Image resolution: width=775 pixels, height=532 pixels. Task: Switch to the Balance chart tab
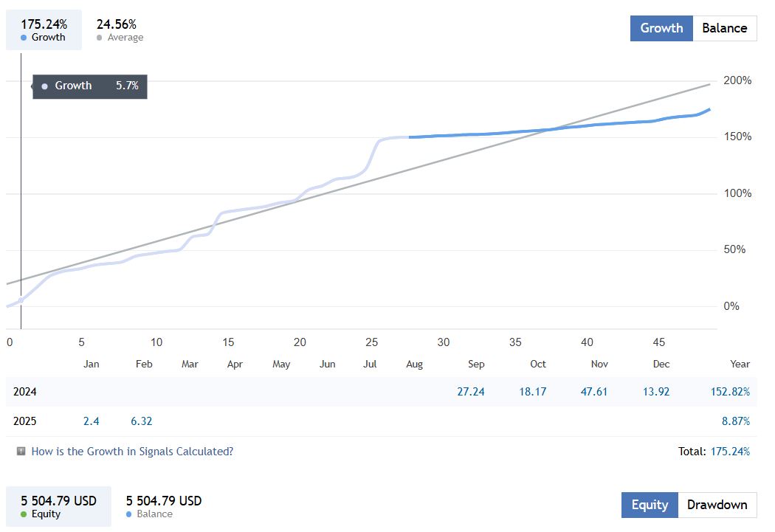pos(724,28)
